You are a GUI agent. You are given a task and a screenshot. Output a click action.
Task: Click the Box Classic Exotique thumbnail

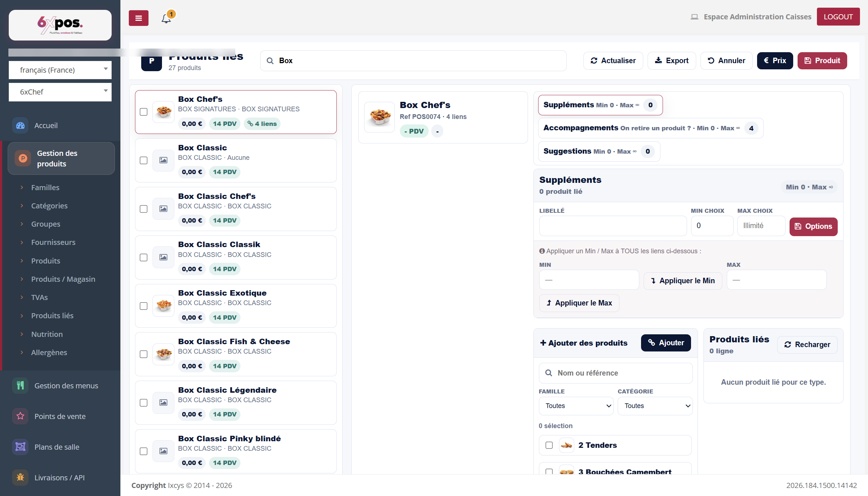pyautogui.click(x=163, y=306)
